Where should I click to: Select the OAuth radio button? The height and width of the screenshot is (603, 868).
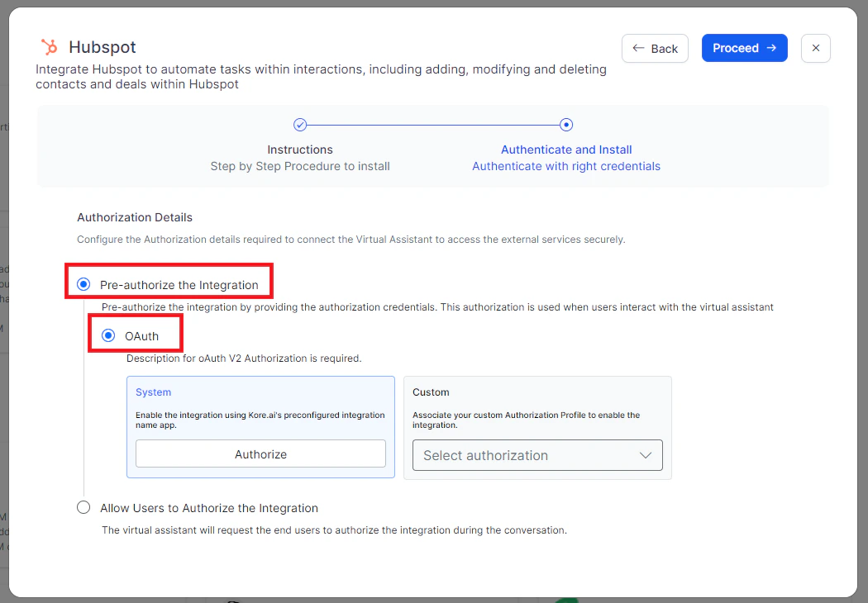[108, 335]
